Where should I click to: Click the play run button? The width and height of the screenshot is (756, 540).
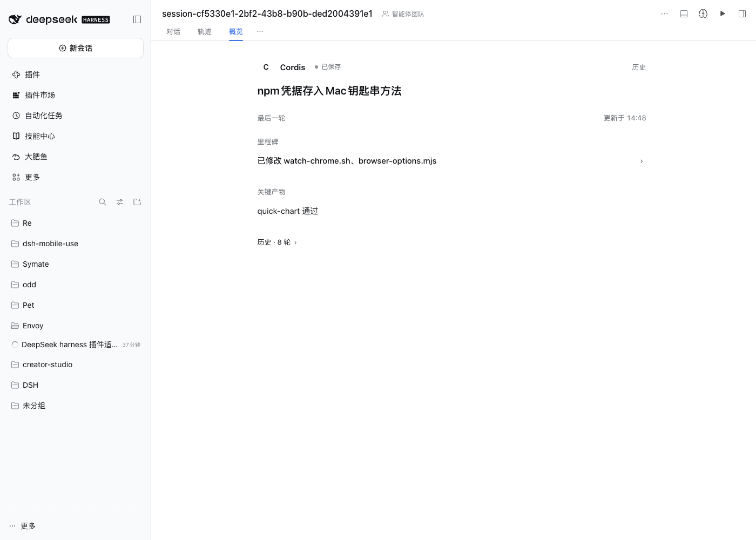coord(723,13)
